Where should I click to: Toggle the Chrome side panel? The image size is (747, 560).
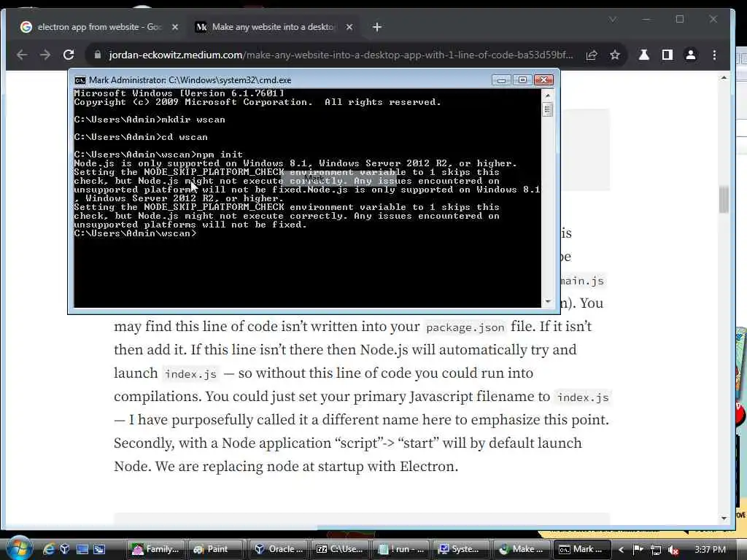click(x=667, y=55)
